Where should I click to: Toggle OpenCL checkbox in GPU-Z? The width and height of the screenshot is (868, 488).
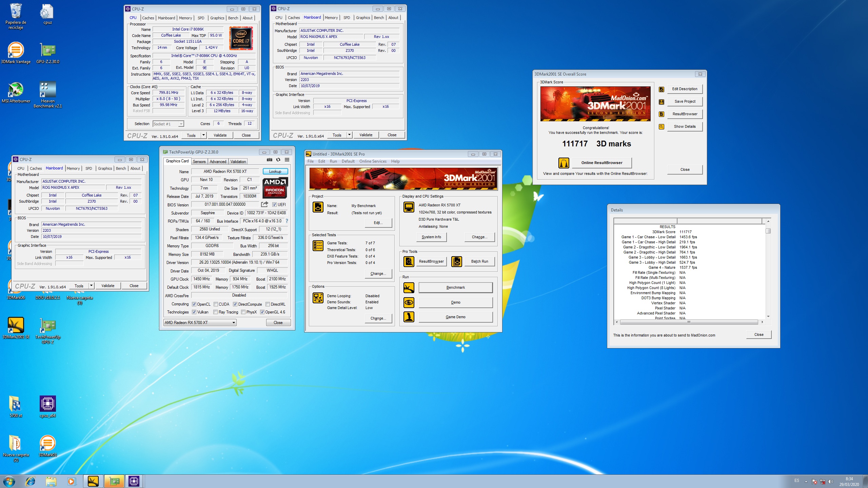coord(194,304)
